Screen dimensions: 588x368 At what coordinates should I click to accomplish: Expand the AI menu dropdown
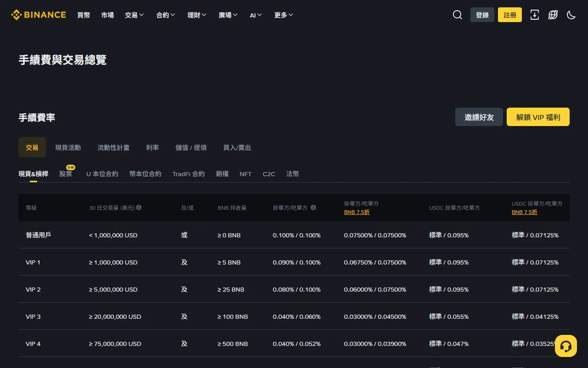tap(256, 15)
